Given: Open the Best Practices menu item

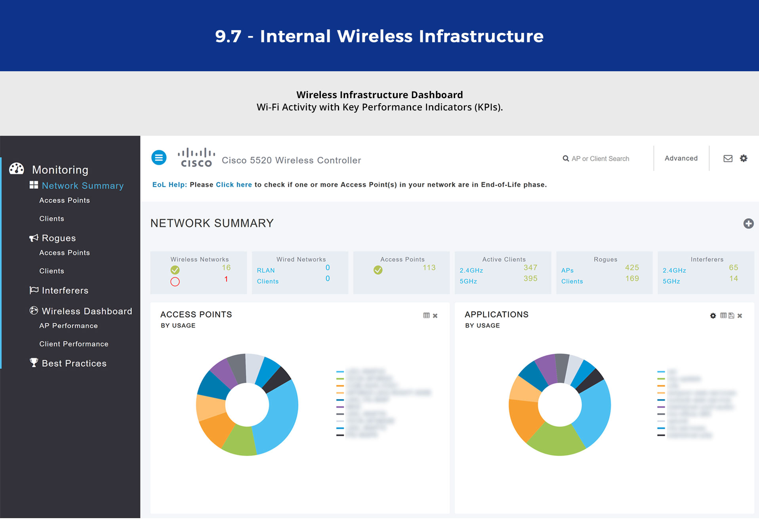Looking at the screenshot, I should (74, 363).
